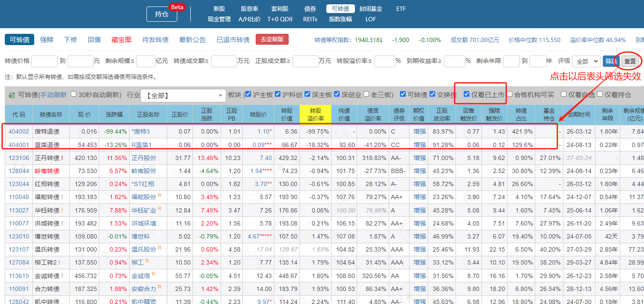The image size is (644, 304).
Task: Click the R badge next to 安徽合力
Action: click(159, 287)
